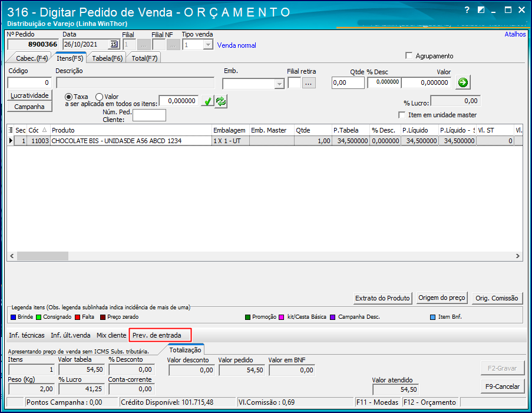
Task: Click the green Consignado legend swatch
Action: 38,317
